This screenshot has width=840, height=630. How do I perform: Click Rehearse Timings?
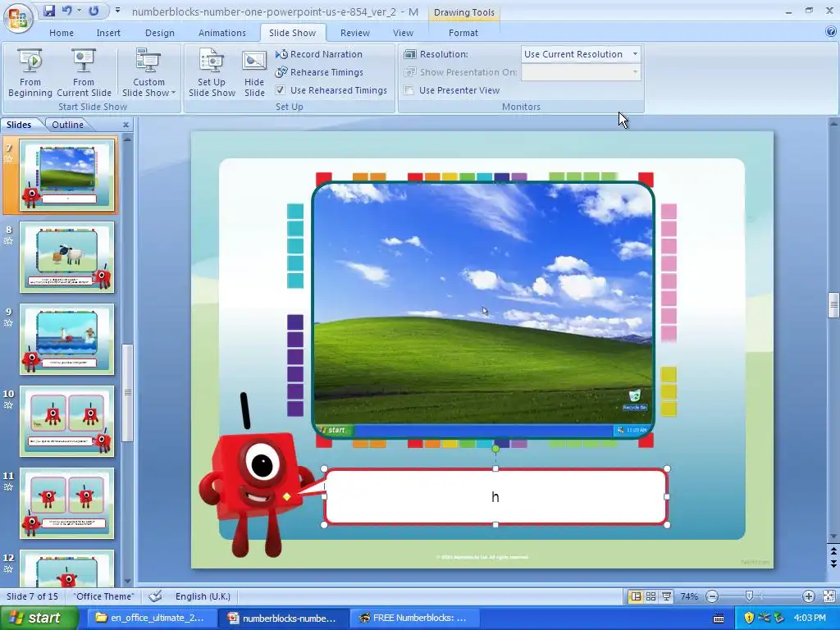point(319,72)
